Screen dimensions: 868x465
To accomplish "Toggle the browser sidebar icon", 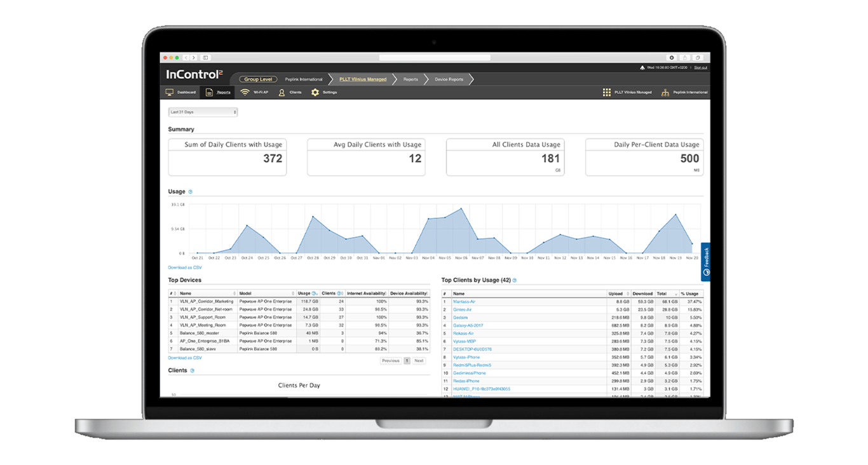I will pyautogui.click(x=205, y=58).
